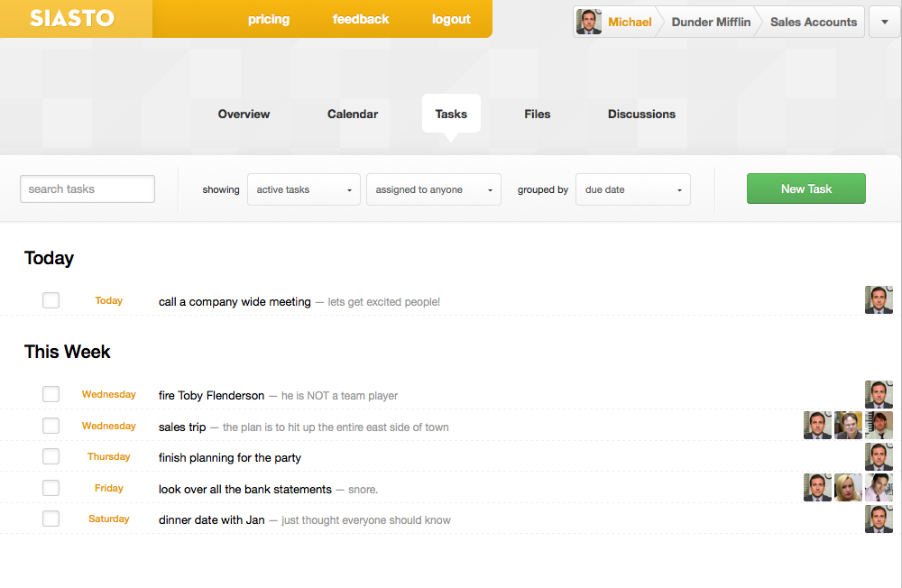Screen dimensions: 902x588
Task: Click assignee avatar on finish planning party task
Action: 879,457
